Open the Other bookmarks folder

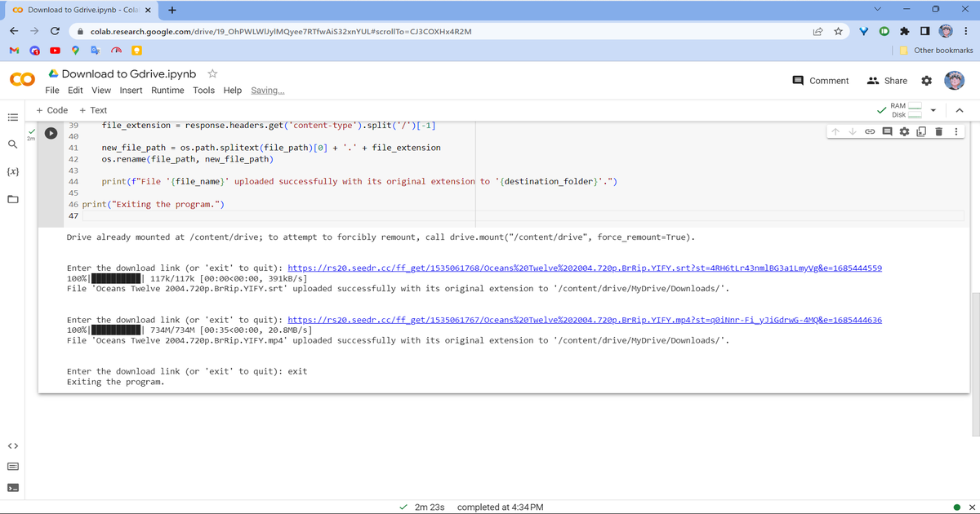coord(936,51)
